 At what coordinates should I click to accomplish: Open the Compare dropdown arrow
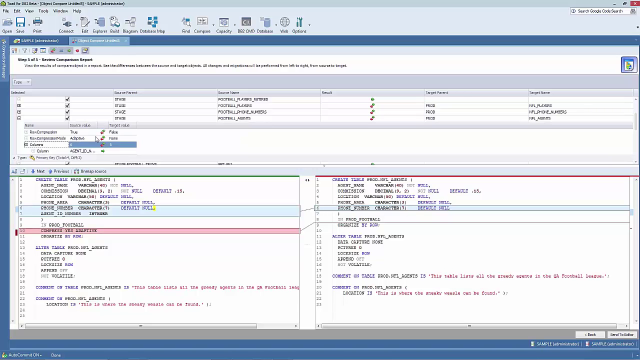[213, 25]
